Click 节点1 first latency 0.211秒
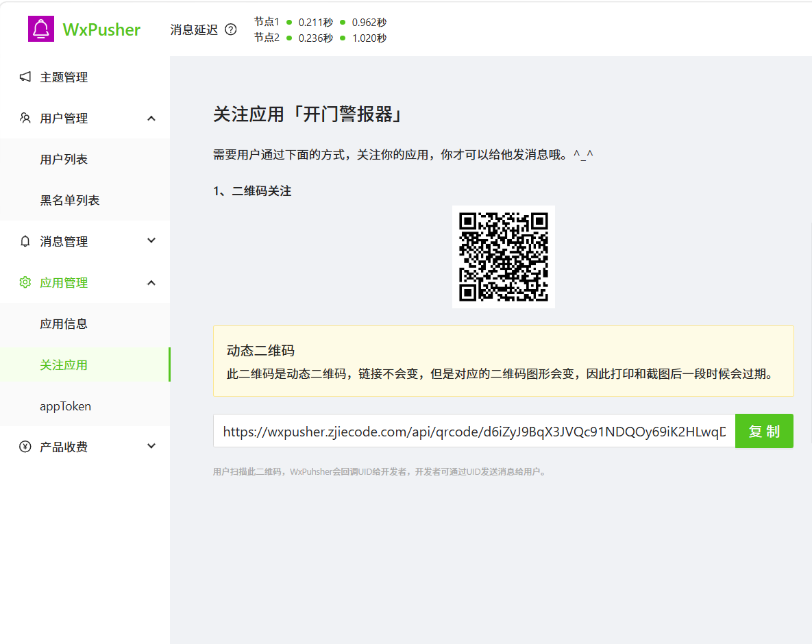This screenshot has width=812, height=644. pos(315,22)
